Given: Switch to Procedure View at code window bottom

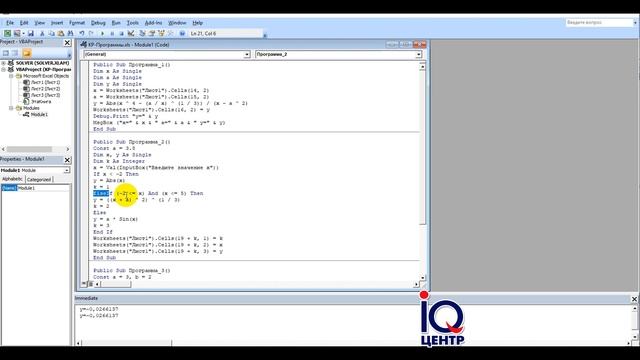Looking at the screenshot, I should [84, 284].
